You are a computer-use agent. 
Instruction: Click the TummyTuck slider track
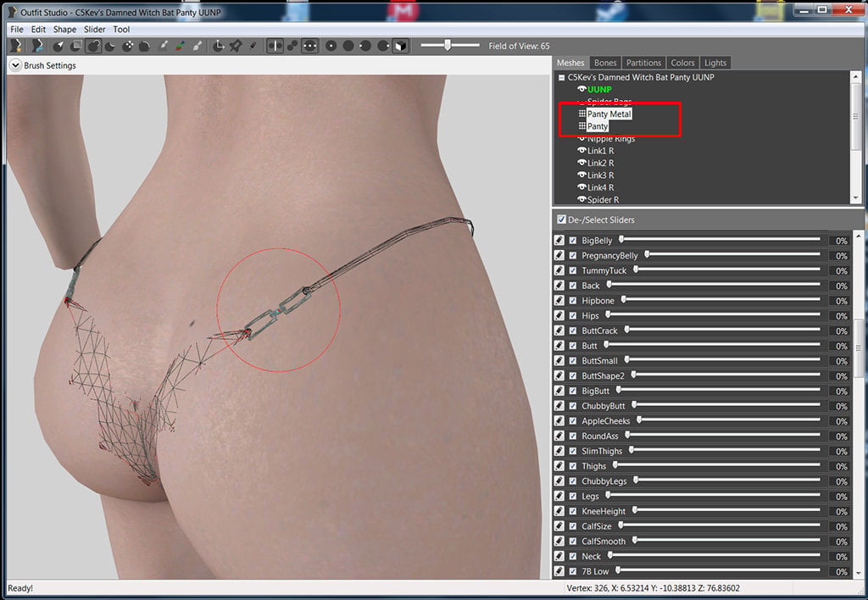(x=727, y=270)
